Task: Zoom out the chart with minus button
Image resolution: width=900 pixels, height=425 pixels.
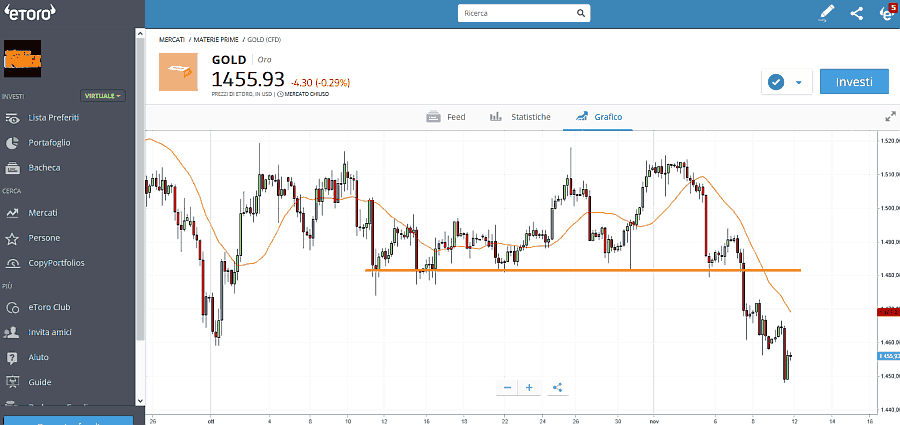Action: 508,387
